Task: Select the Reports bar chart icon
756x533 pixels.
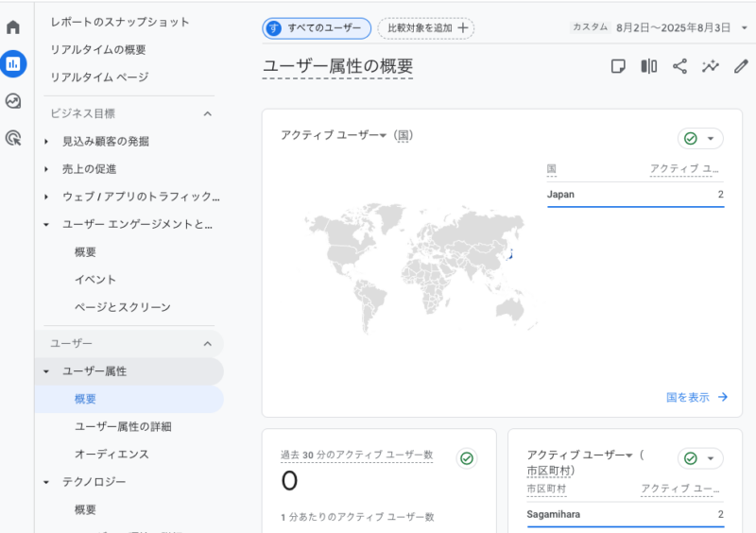Action: 13,63
